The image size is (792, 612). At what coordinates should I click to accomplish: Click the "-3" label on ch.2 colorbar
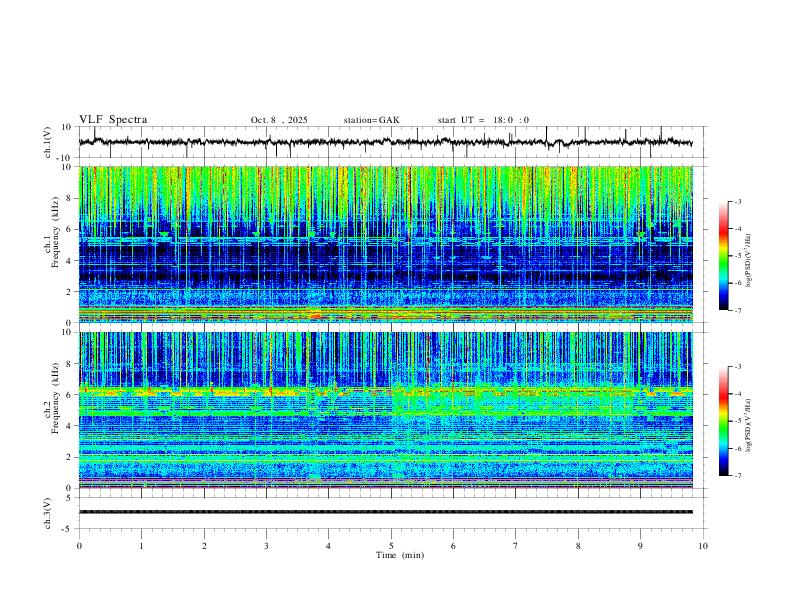point(738,367)
